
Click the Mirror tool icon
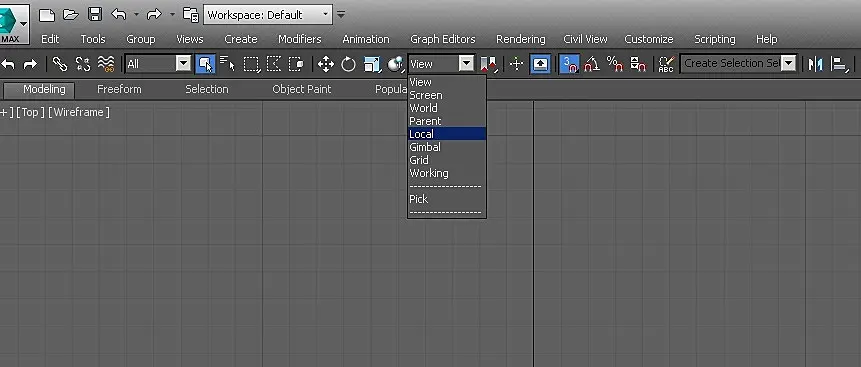815,64
